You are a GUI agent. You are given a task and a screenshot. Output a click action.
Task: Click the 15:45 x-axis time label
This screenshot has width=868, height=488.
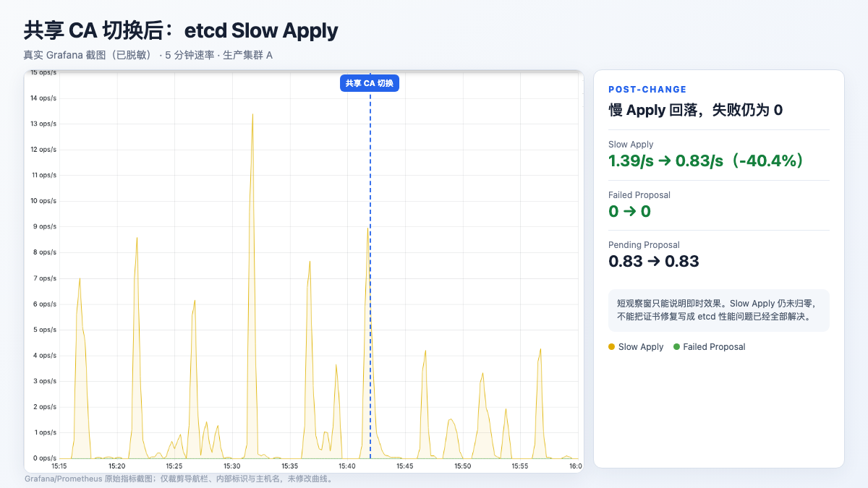coord(405,466)
